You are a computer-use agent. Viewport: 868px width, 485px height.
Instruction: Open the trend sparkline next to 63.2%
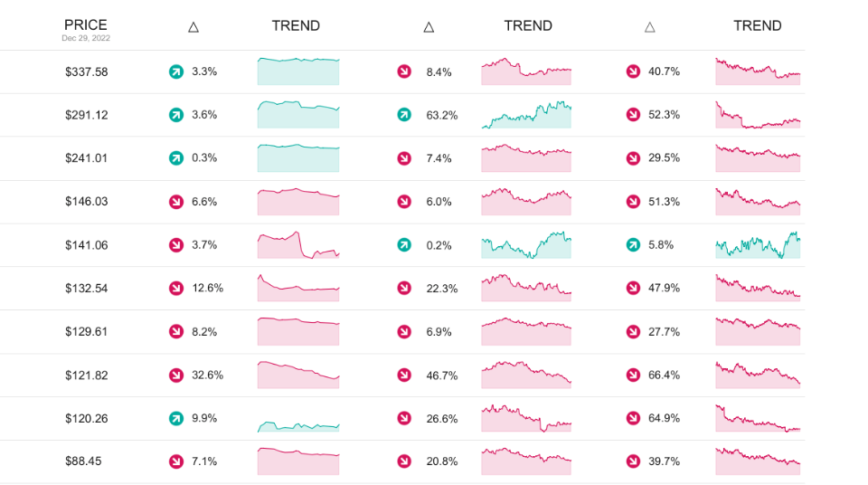click(526, 116)
